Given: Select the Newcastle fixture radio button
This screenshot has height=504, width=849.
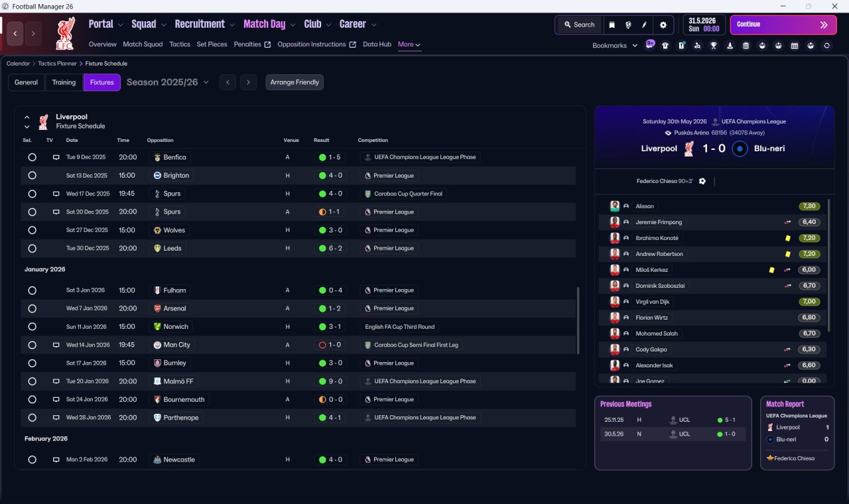Looking at the screenshot, I should [32, 460].
